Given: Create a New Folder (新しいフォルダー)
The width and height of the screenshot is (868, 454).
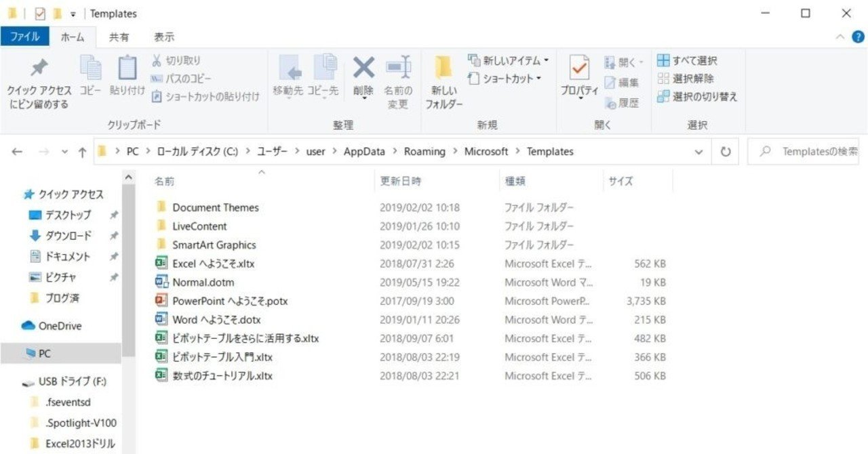Looking at the screenshot, I should pos(444,83).
